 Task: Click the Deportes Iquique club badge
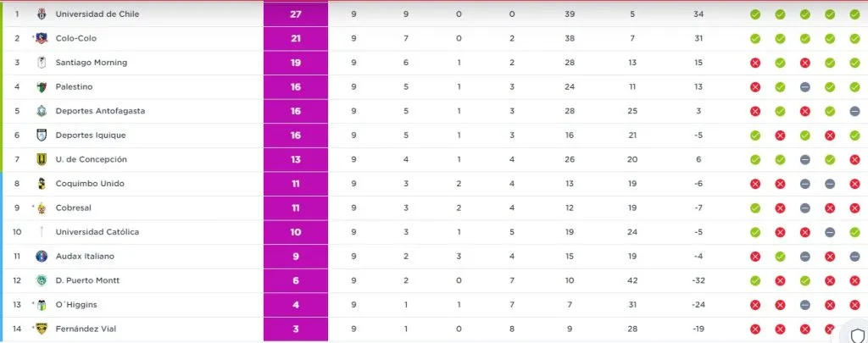click(40, 136)
